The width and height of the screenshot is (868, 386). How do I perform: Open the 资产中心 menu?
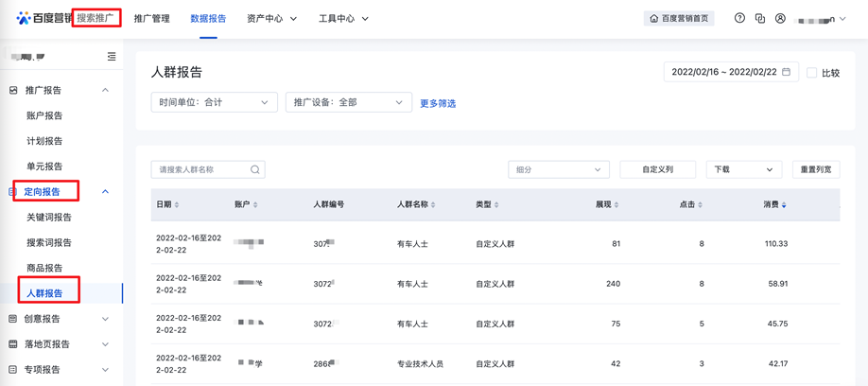coord(271,19)
